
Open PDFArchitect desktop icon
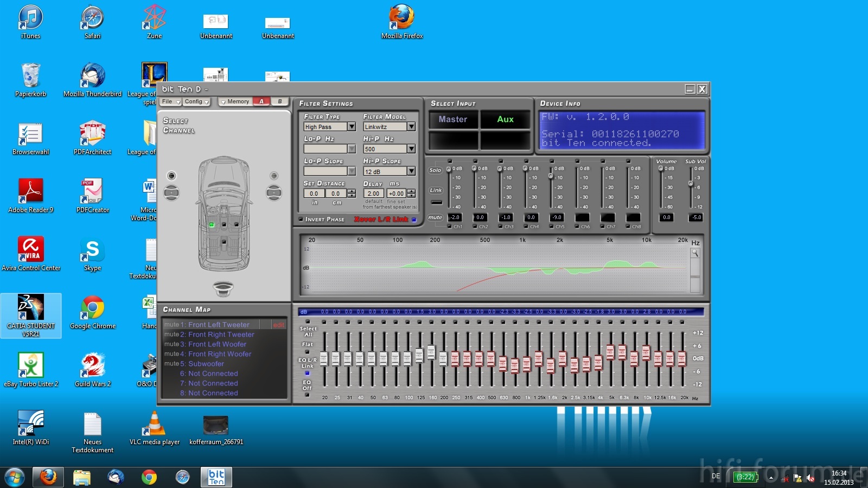tap(93, 138)
